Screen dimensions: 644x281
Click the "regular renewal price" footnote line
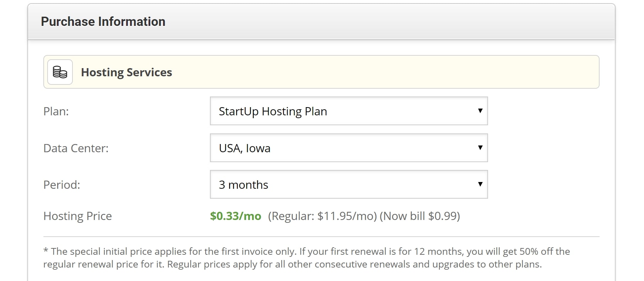292,264
